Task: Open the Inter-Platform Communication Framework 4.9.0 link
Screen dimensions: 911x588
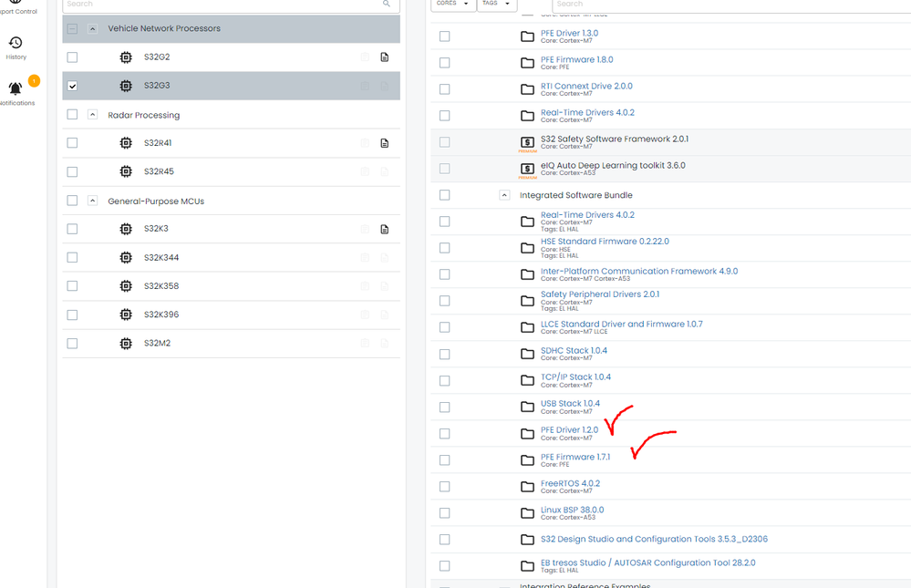Action: [639, 271]
